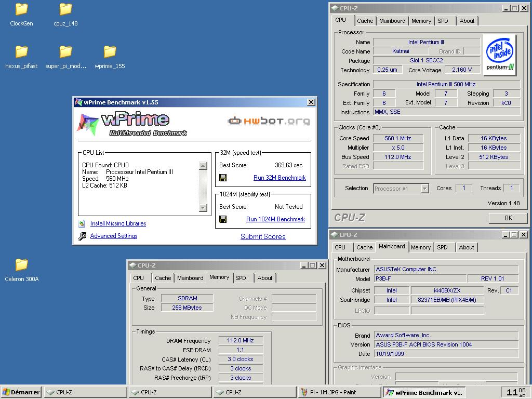
Task: Switch to Mainboard tab in top CPU-Z window
Action: coord(392,21)
